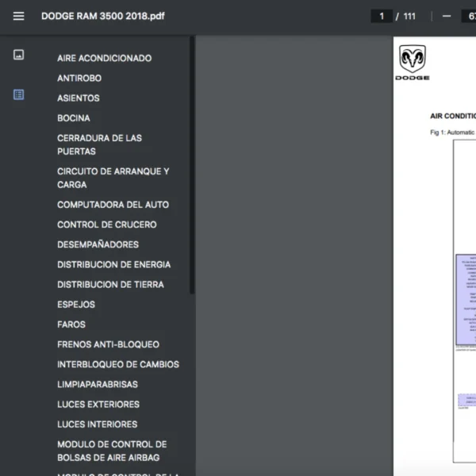Toggle the sidebar with the hamburger menu icon

[x=18, y=16]
